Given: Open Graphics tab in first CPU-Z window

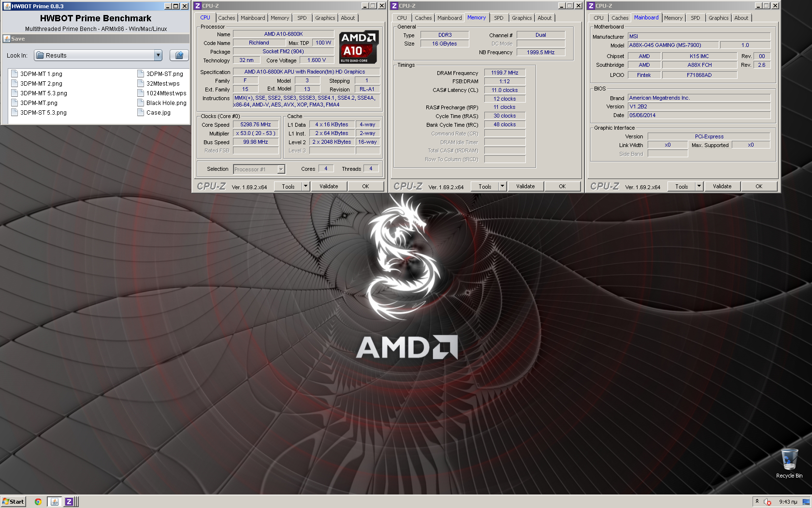Looking at the screenshot, I should (325, 18).
